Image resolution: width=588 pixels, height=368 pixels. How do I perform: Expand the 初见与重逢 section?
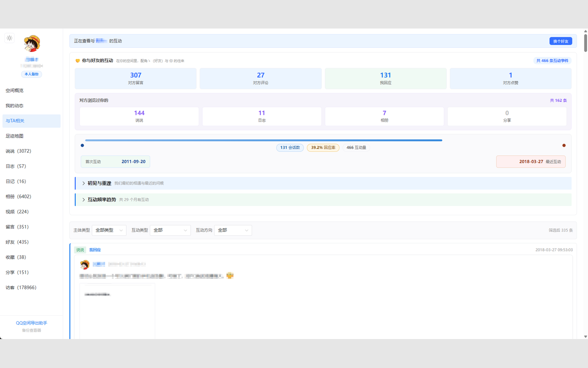(x=323, y=183)
